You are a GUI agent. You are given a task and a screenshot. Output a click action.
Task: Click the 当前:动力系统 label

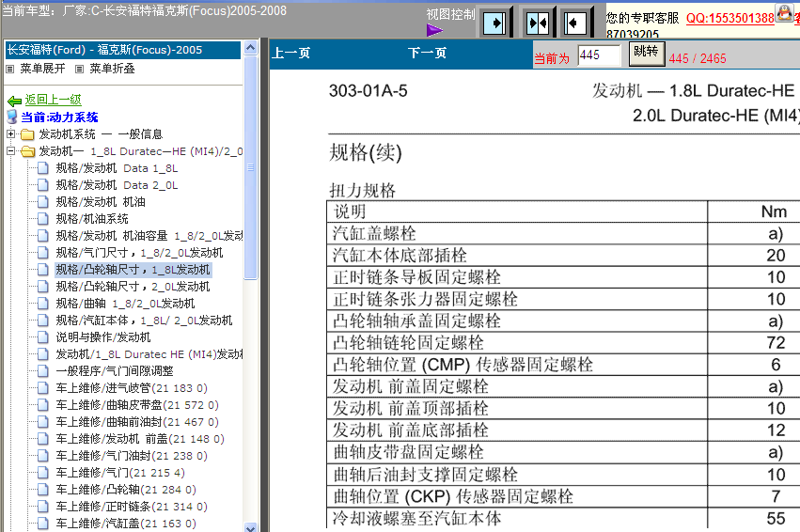(x=59, y=117)
